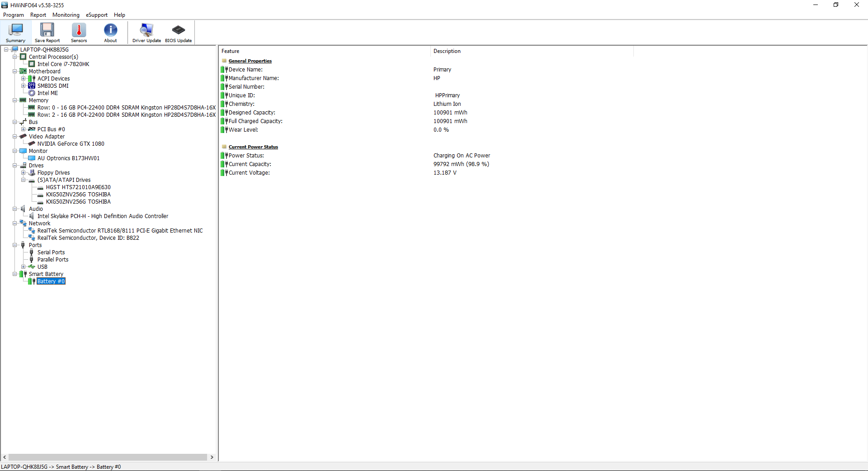This screenshot has height=471, width=868.
Task: Open the Help menu
Action: click(119, 15)
